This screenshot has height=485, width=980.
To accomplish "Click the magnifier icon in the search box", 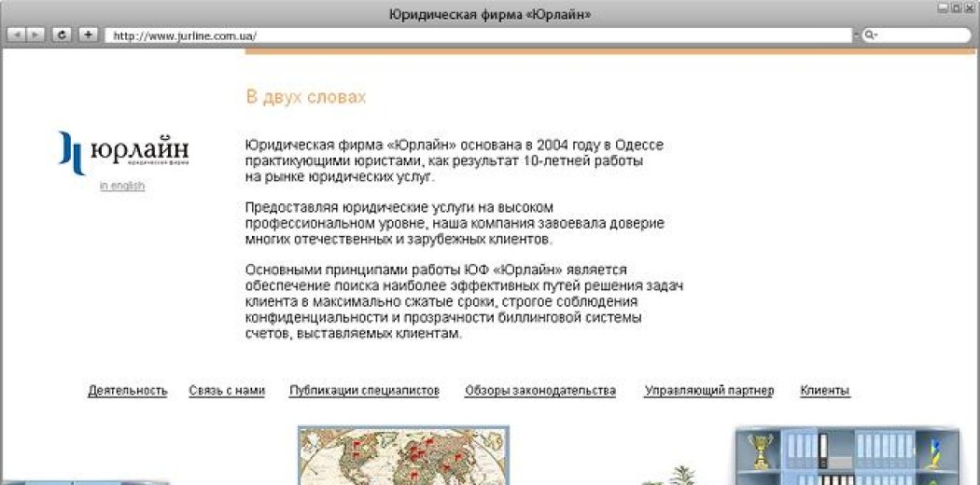I will (869, 35).
